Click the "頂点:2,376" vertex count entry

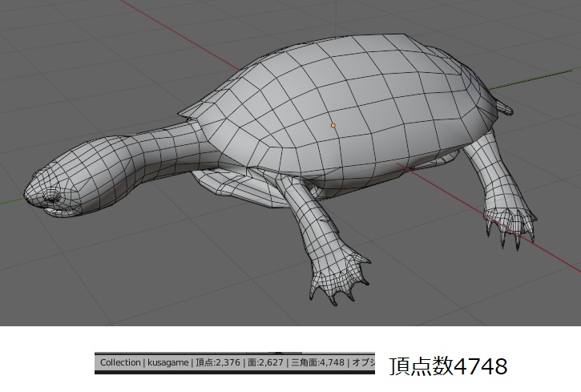(x=218, y=362)
